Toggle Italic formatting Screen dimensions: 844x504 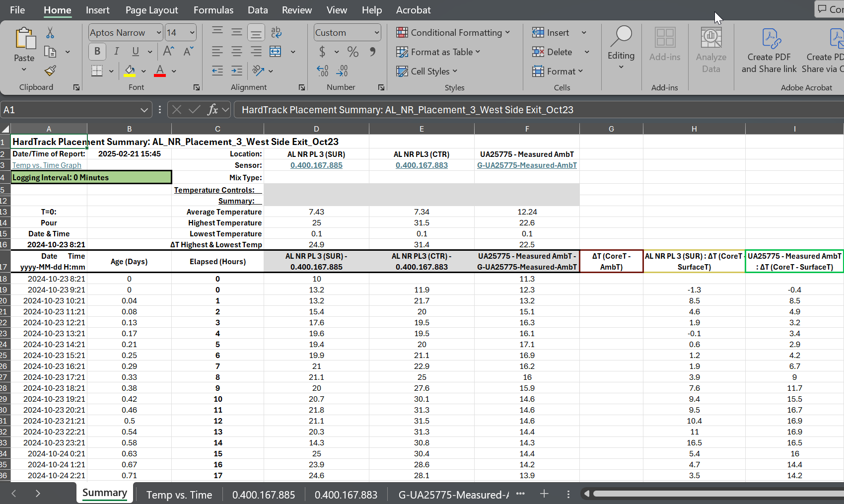116,52
